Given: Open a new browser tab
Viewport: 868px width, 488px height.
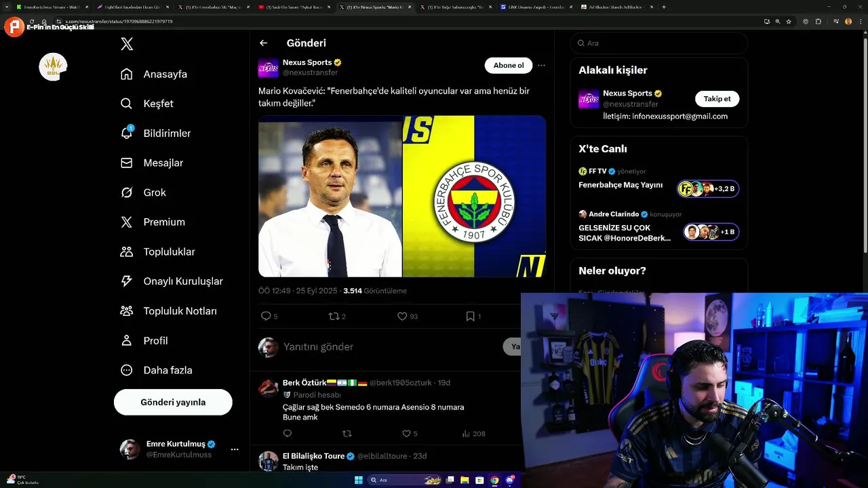Looking at the screenshot, I should coord(663,7).
